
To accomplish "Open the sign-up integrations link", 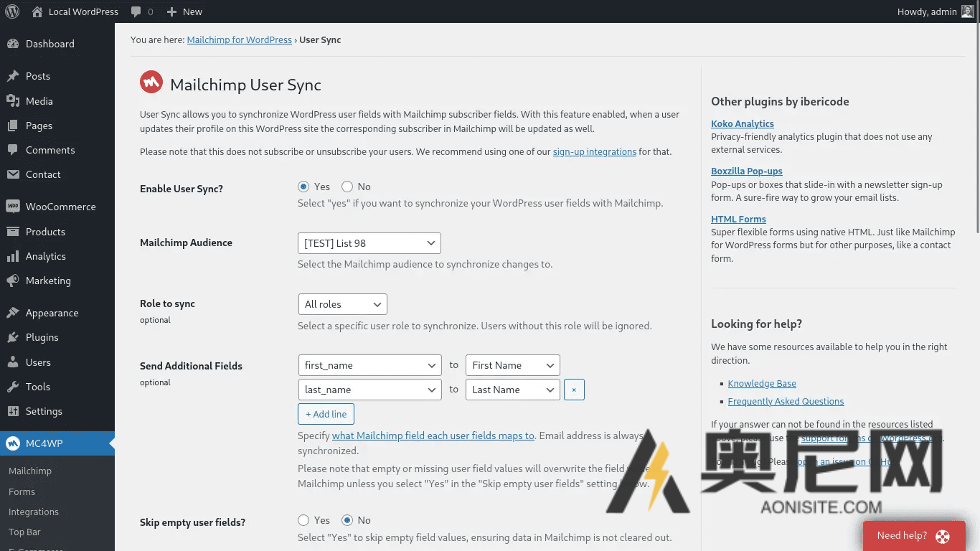I will 595,152.
